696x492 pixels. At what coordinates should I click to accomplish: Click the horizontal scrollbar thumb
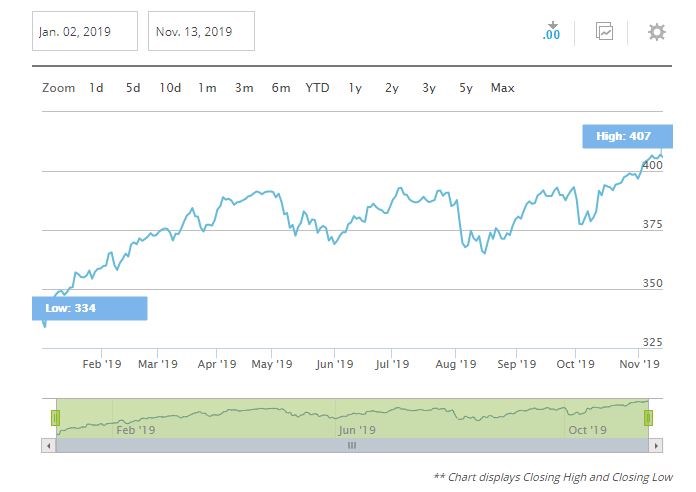tap(351, 445)
